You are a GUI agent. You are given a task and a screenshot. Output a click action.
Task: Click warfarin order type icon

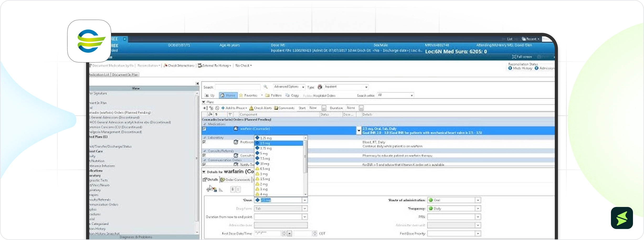click(x=236, y=129)
